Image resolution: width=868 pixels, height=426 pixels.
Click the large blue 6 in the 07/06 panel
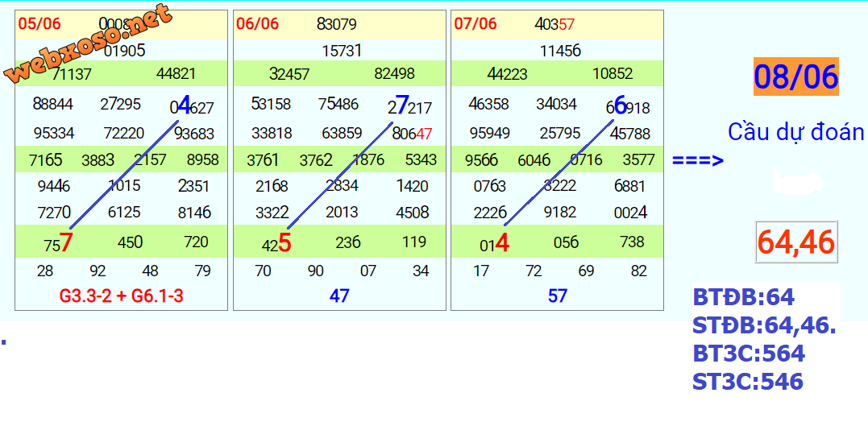[x=620, y=105]
